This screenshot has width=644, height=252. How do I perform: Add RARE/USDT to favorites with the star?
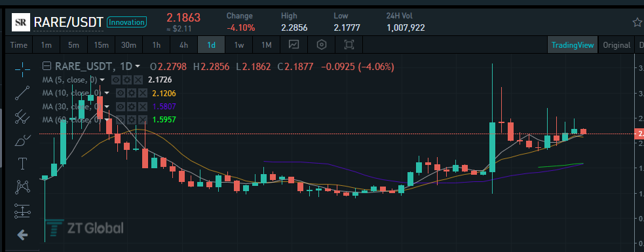point(637,22)
